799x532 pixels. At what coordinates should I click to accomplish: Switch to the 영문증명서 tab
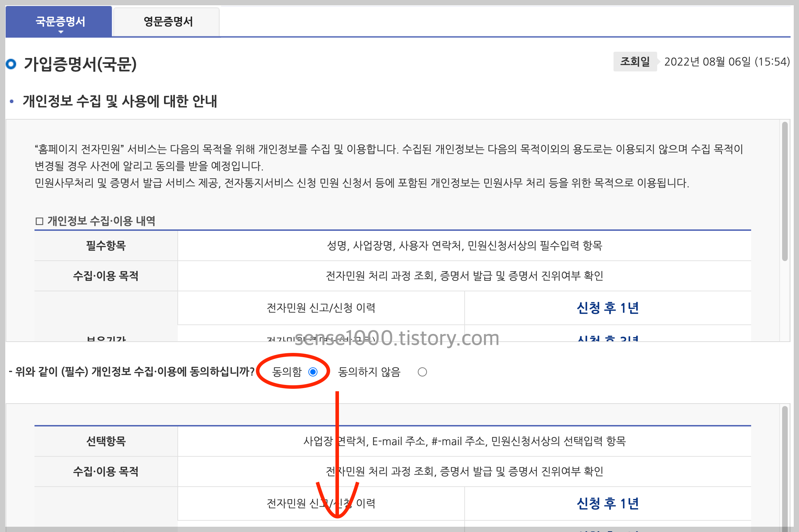pos(168,22)
